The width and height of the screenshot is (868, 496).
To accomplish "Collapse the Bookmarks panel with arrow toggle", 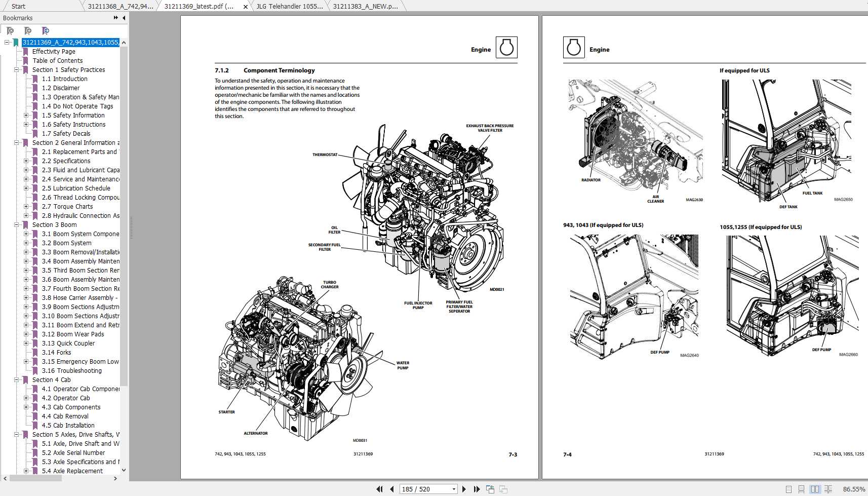I will (x=123, y=17).
